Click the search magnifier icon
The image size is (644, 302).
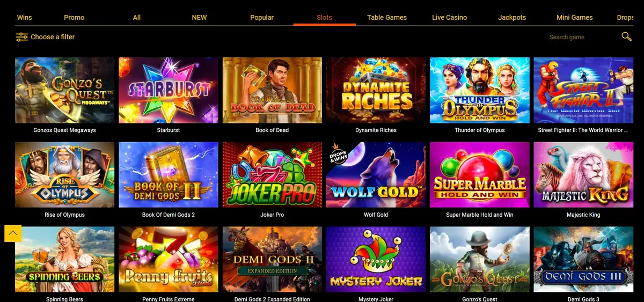tap(626, 36)
